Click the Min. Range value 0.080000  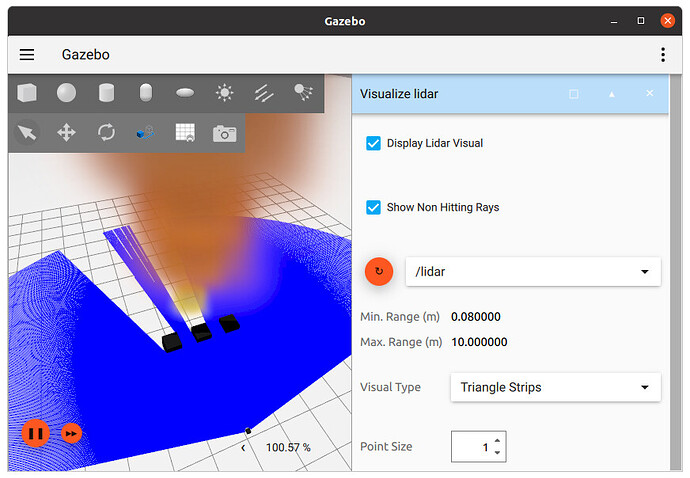(x=476, y=317)
